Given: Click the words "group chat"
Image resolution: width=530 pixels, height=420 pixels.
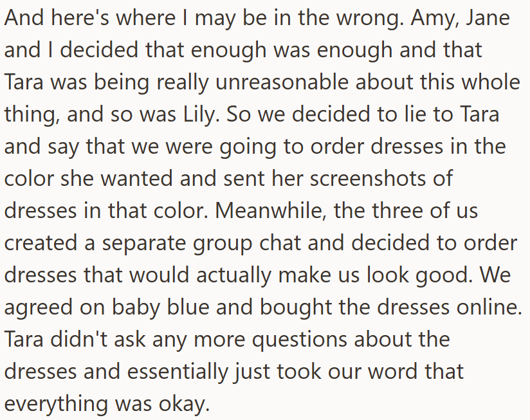Looking at the screenshot, I should (x=247, y=244).
